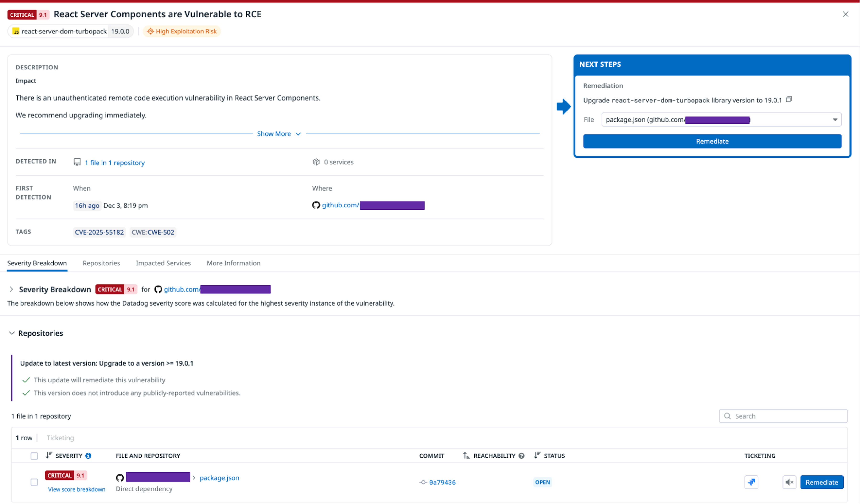
Task: Click the copy icon next to the upgrade instruction
Action: click(x=789, y=99)
